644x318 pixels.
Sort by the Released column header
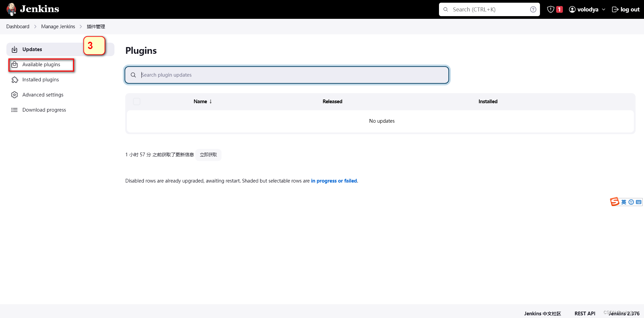(332, 102)
